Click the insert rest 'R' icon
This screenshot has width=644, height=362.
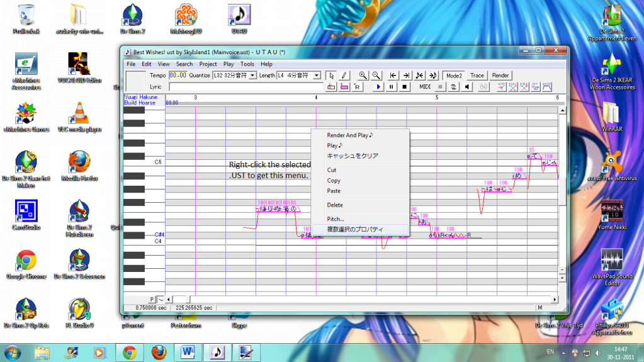point(356,87)
